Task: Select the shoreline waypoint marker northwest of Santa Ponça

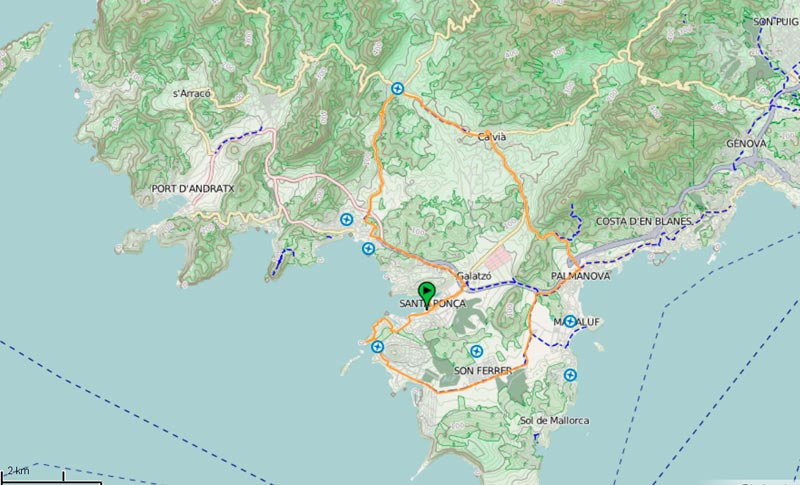Action: [368, 249]
